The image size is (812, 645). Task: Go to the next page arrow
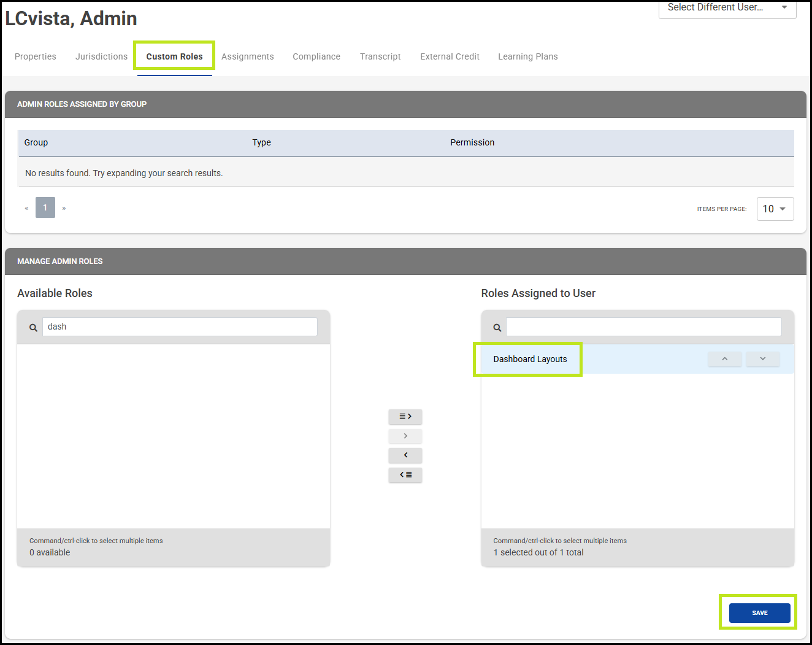tap(64, 208)
